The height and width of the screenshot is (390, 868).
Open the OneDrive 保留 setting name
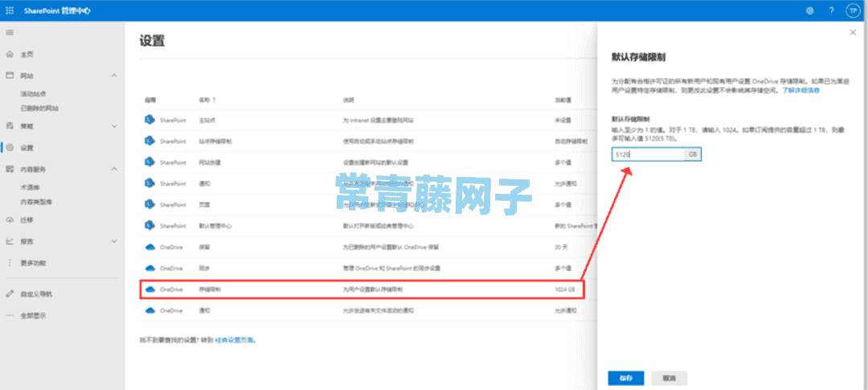[203, 247]
